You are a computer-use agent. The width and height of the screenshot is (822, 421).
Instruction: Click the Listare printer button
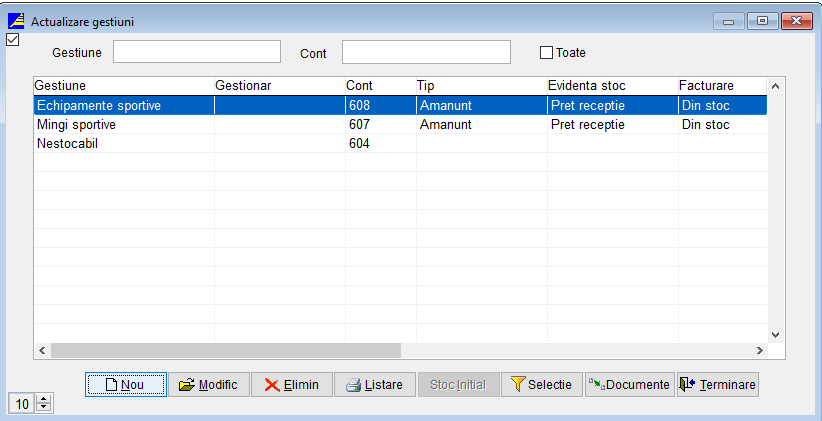(x=374, y=385)
